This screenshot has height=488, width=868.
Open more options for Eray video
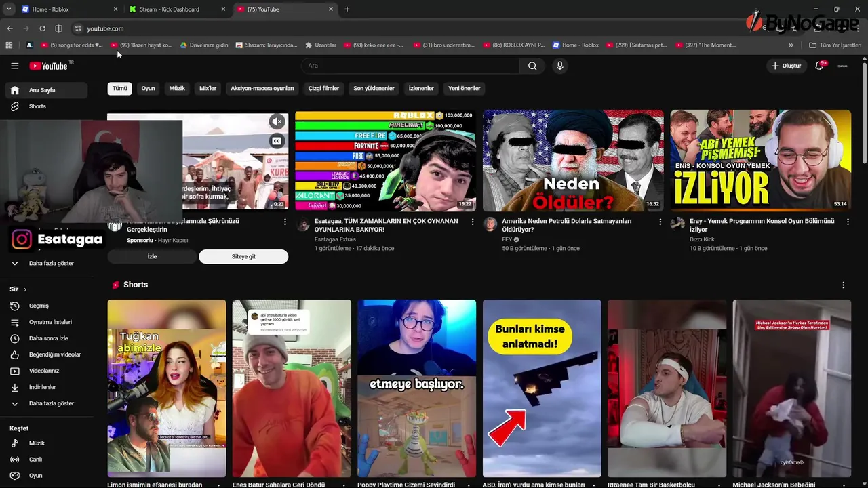coord(848,222)
